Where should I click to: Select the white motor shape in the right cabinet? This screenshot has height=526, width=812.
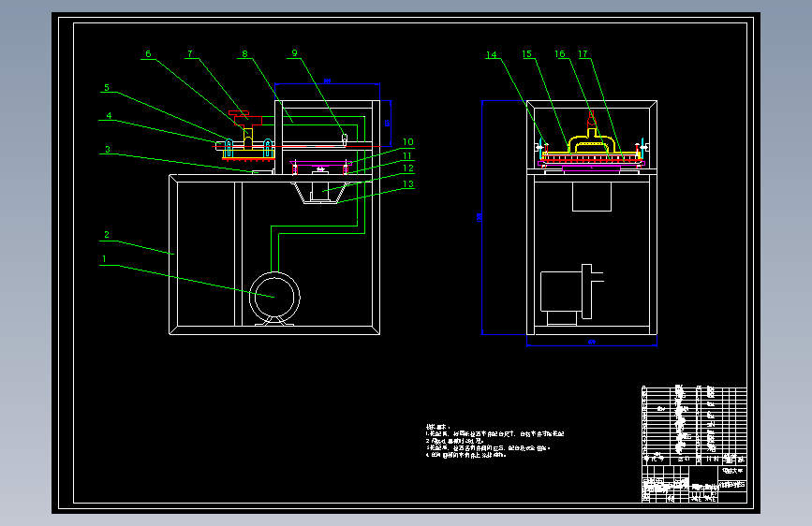pos(571,295)
